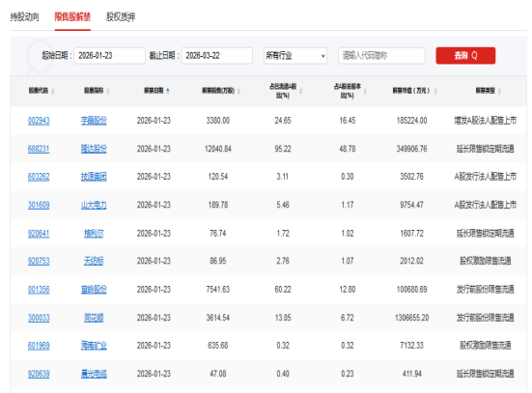Open stock code 300033 link
Screen dimensions: 532x393
tap(39, 318)
